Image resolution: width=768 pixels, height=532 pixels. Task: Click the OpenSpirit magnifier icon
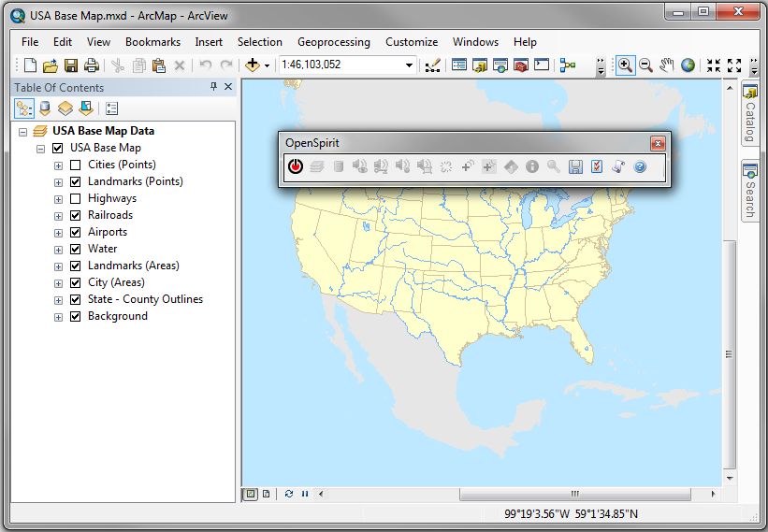tap(554, 166)
